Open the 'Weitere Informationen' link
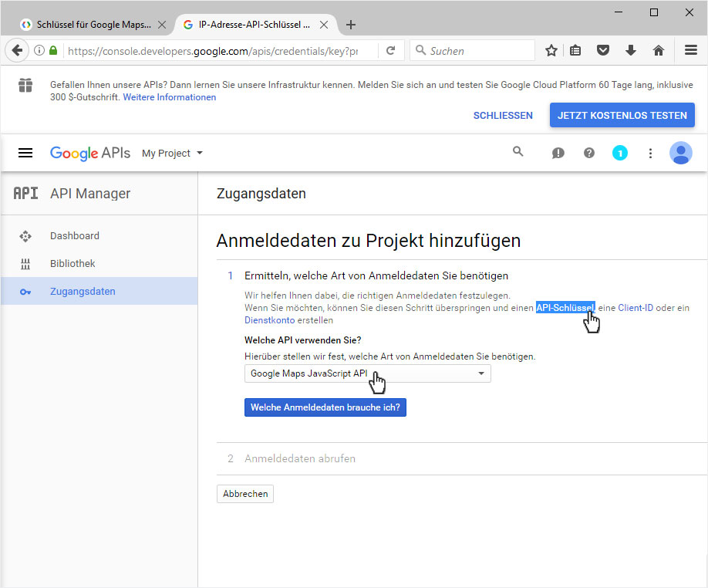Image resolution: width=708 pixels, height=588 pixels. click(x=170, y=97)
